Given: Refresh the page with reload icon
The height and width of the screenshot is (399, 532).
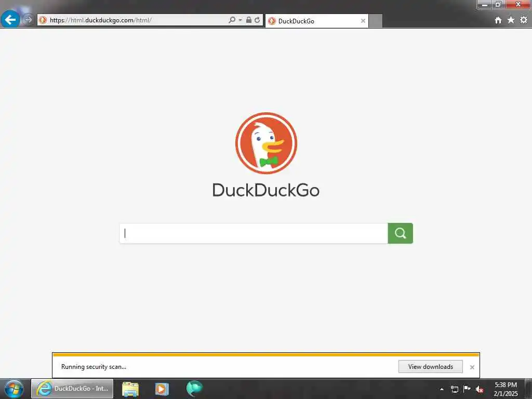Looking at the screenshot, I should point(258,20).
